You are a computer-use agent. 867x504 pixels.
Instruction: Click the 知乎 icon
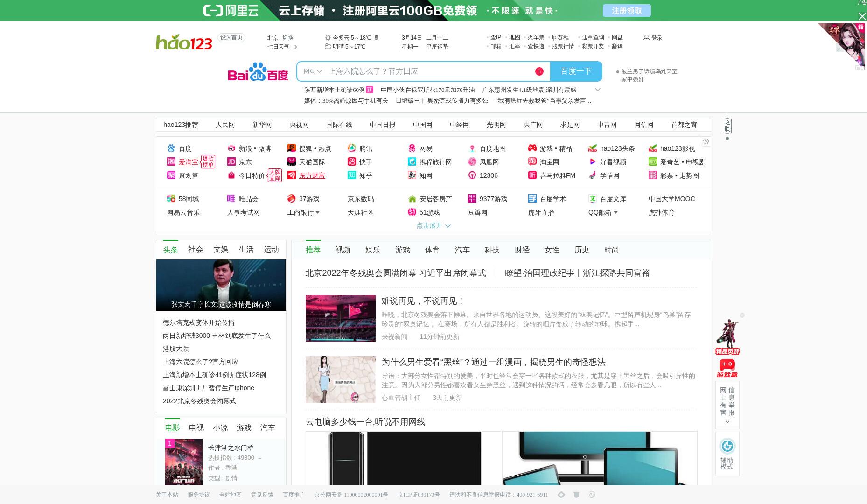352,175
